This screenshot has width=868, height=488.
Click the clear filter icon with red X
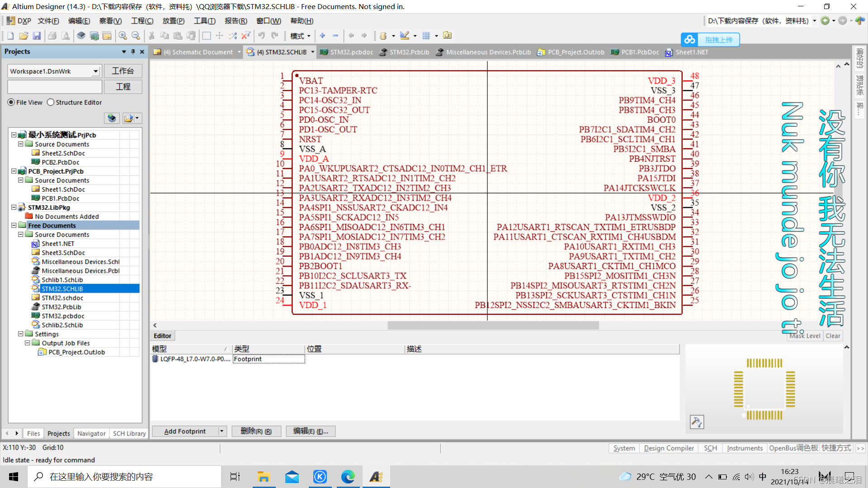point(245,36)
